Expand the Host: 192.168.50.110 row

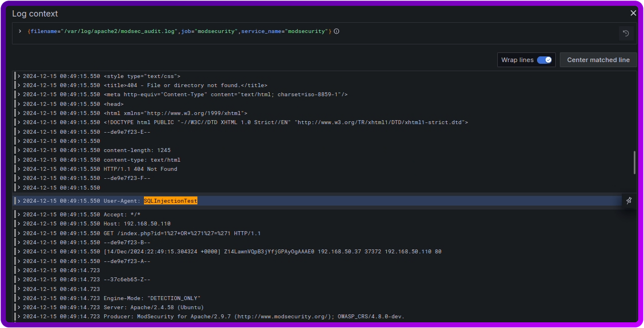19,224
